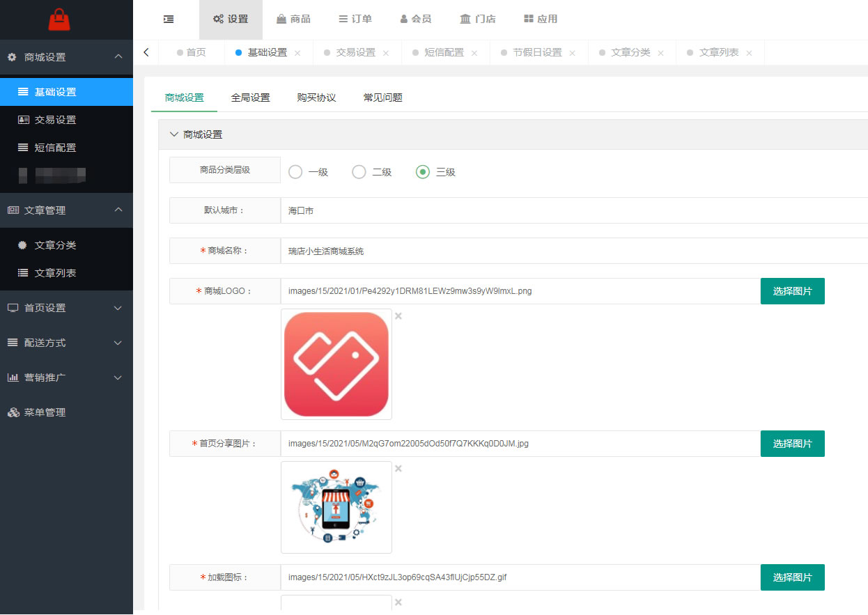
Task: Switch to the 文章列表 page tab
Action: coord(719,52)
